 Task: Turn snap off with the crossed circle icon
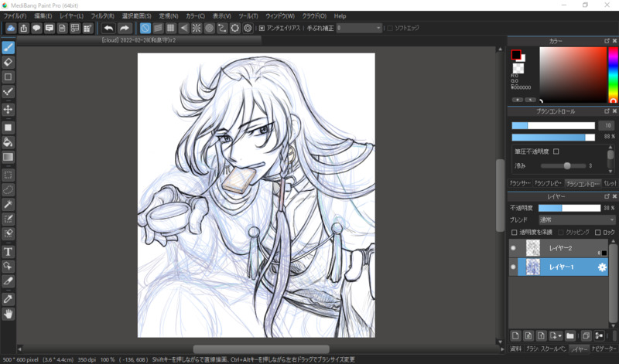coord(145,28)
